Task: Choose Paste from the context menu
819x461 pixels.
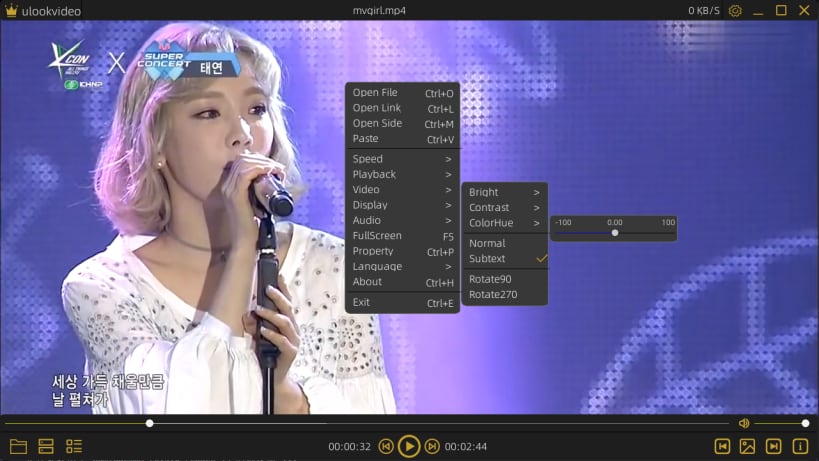Action: (403, 139)
